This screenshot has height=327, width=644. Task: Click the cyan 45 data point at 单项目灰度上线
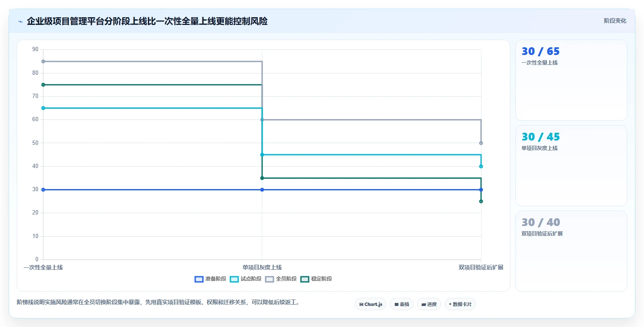(x=262, y=155)
